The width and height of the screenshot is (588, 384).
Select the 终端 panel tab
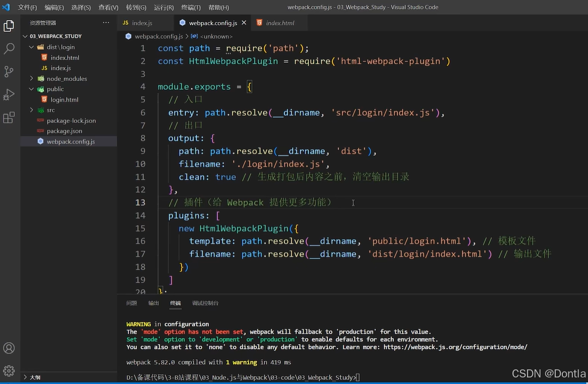(175, 303)
